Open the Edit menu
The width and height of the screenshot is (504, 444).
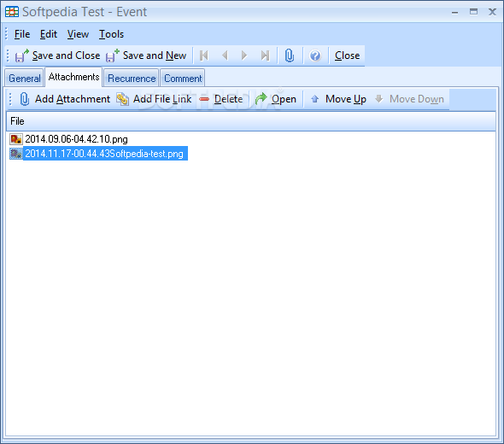pos(49,34)
